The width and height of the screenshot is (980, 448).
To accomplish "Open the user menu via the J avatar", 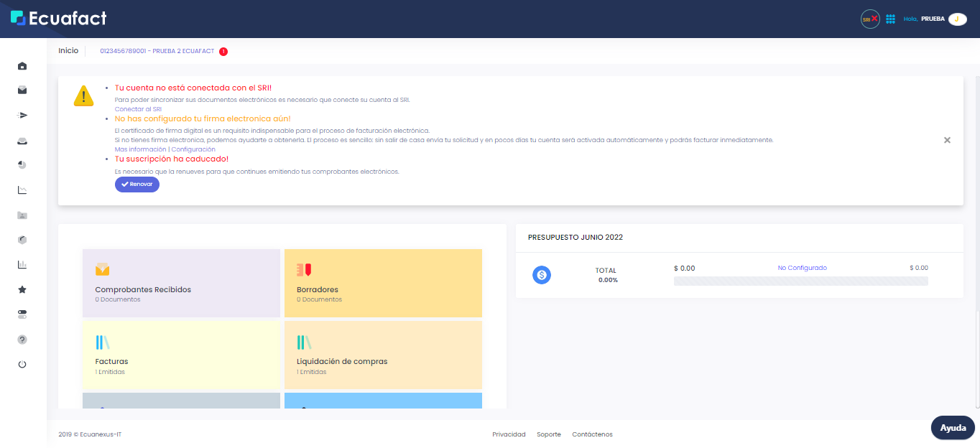I will click(958, 19).
